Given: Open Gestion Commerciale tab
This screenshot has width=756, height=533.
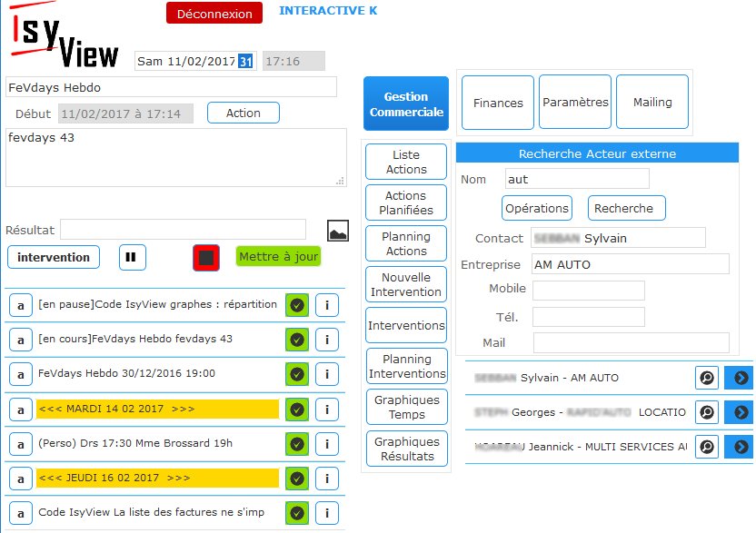Looking at the screenshot, I should [406, 104].
